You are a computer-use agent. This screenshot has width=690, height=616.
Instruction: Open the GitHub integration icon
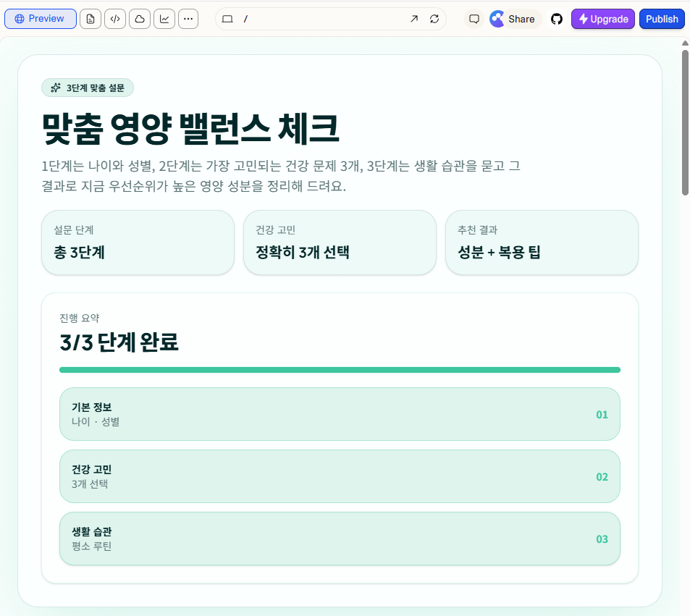pos(558,19)
